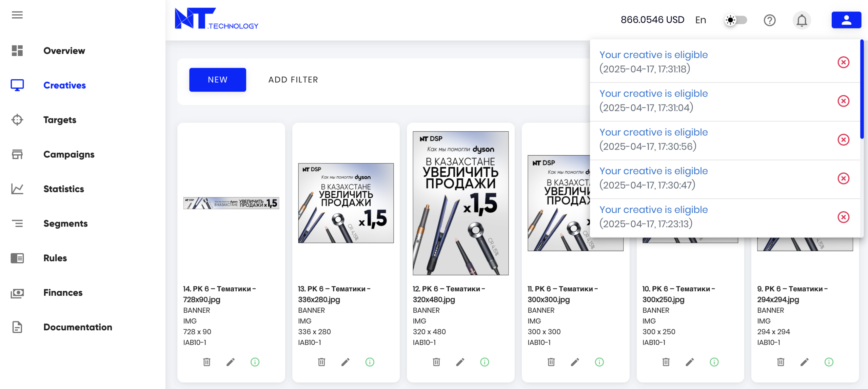Open Statistics in the sidebar
This screenshot has height=389, width=868.
coord(63,189)
